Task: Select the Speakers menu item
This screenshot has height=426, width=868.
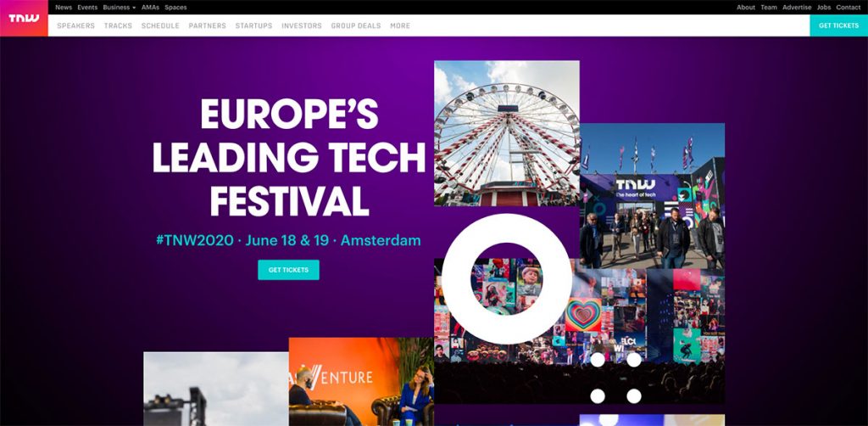Action: [x=75, y=25]
